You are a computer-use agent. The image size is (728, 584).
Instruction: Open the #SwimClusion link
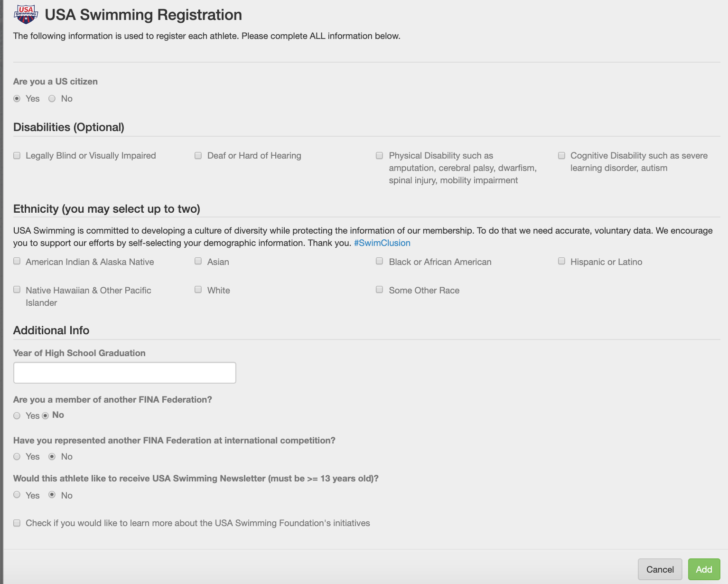pyautogui.click(x=382, y=243)
